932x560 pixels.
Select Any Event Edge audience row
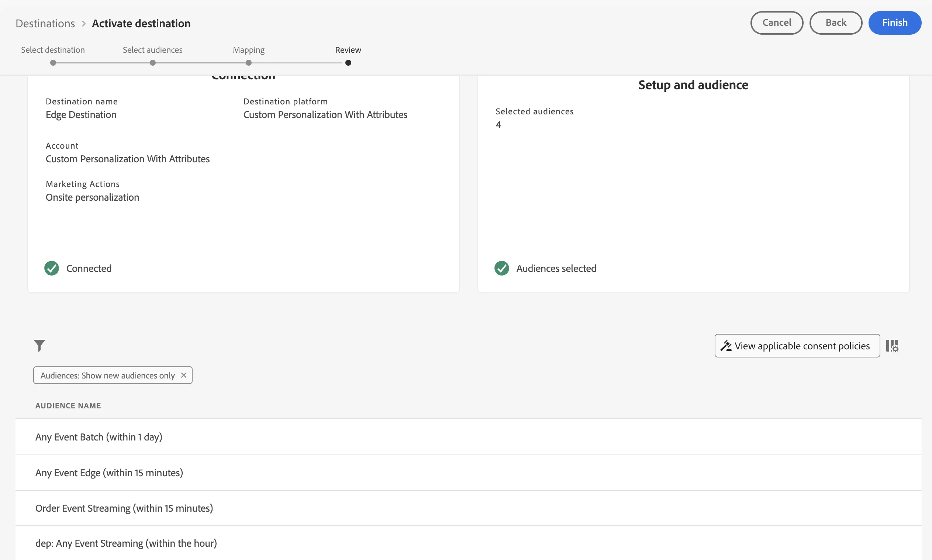click(x=468, y=473)
